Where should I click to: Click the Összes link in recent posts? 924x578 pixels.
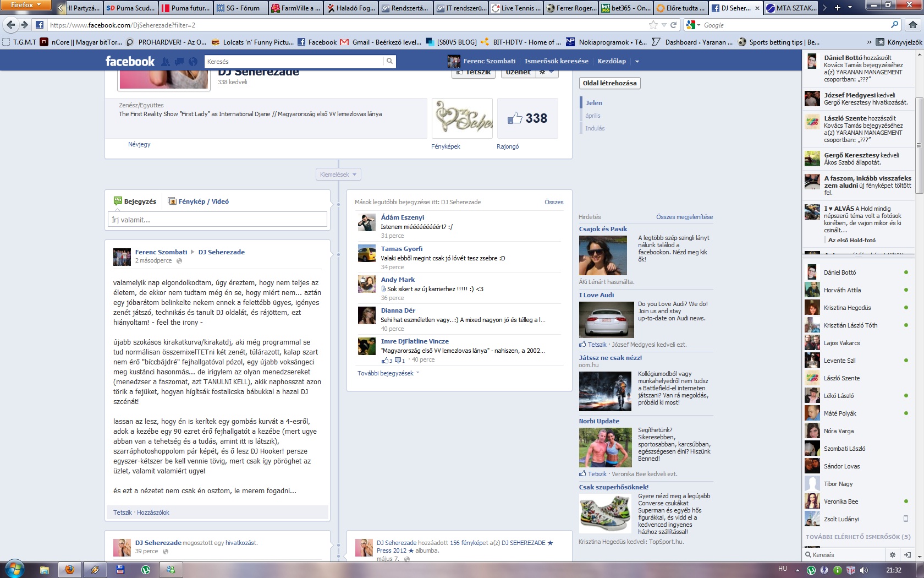point(554,202)
